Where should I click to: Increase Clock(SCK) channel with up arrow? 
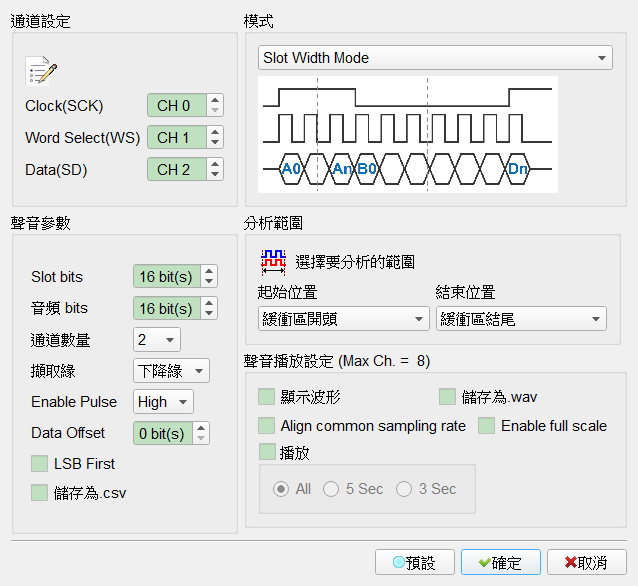[x=215, y=100]
